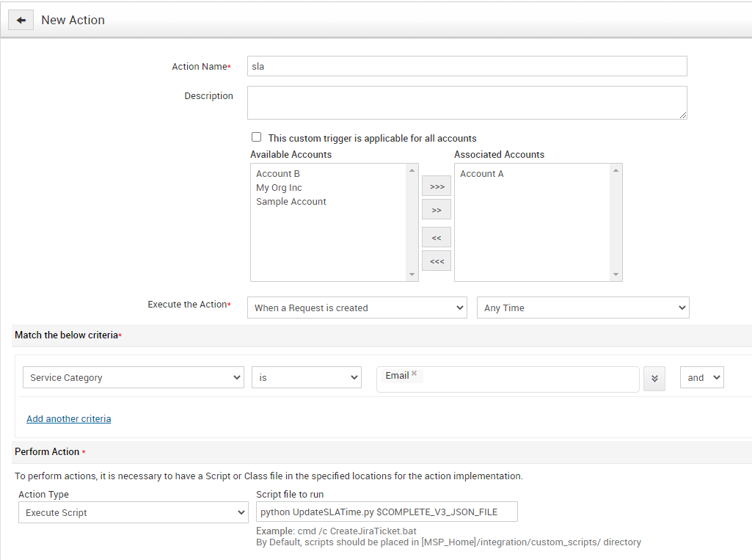
Task: Select Account B in Available Accounts
Action: tap(278, 174)
